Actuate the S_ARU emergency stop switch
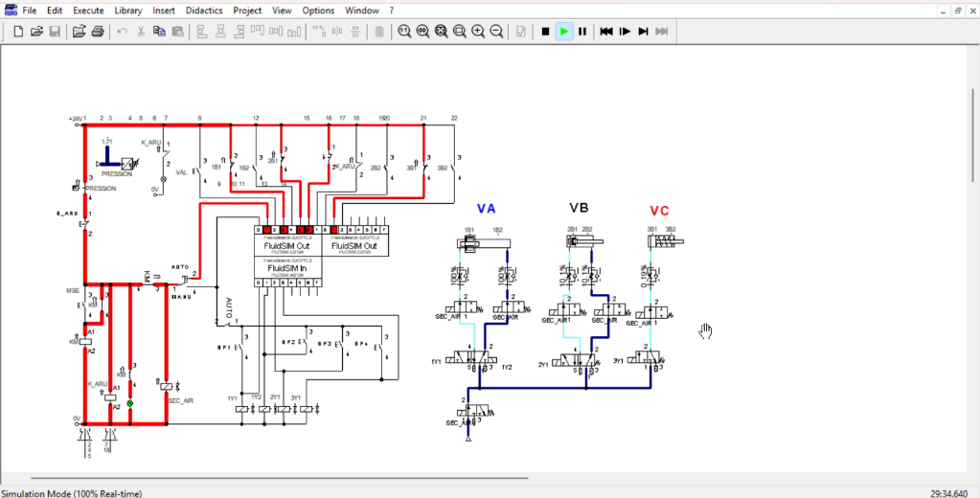The image size is (980, 498). click(83, 223)
